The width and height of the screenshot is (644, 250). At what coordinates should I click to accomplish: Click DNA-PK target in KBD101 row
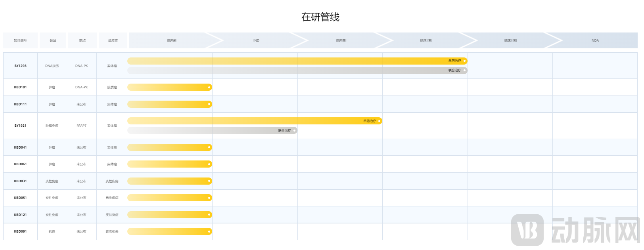pos(82,87)
